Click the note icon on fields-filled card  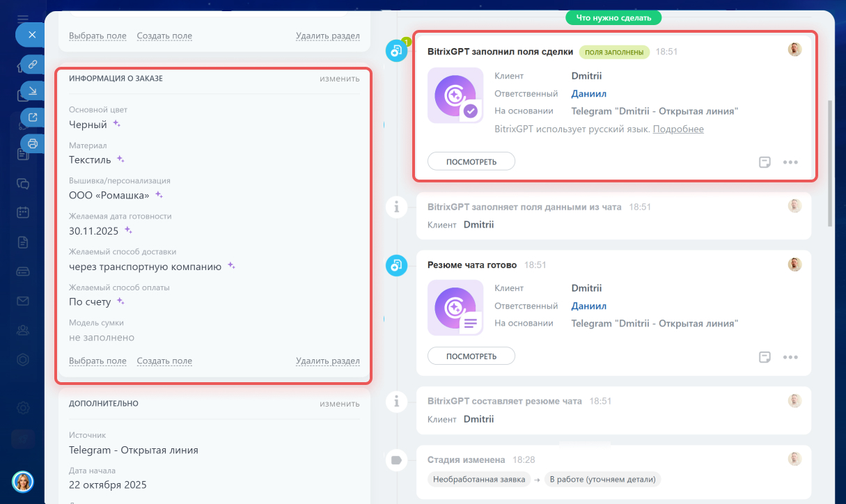point(765,162)
